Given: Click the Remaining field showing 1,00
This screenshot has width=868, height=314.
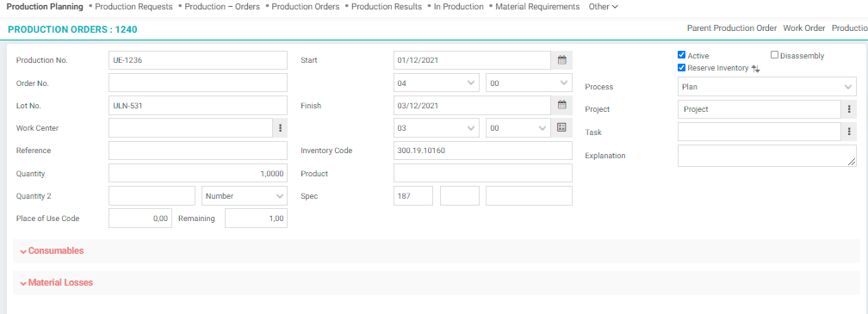Looking at the screenshot, I should coord(257,219).
